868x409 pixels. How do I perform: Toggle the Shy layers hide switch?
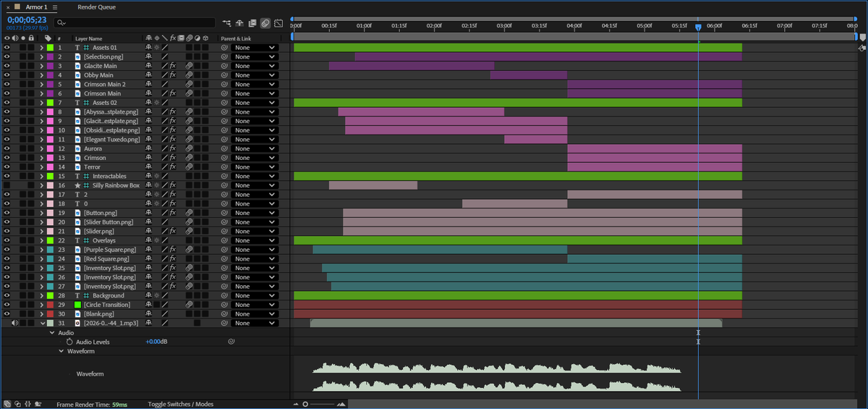[239, 23]
